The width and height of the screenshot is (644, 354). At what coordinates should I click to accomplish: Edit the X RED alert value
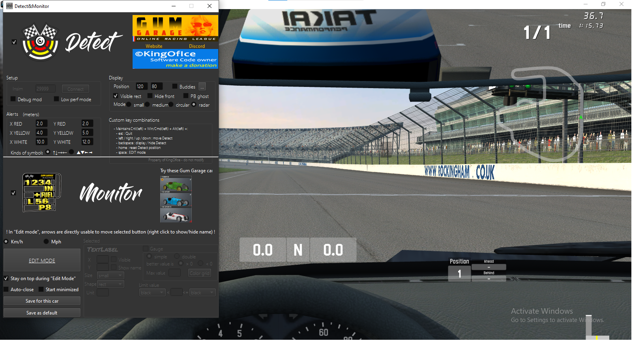(x=41, y=124)
